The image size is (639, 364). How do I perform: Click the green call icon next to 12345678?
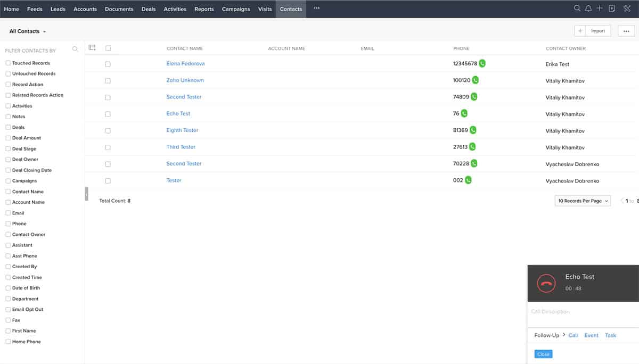(x=482, y=63)
